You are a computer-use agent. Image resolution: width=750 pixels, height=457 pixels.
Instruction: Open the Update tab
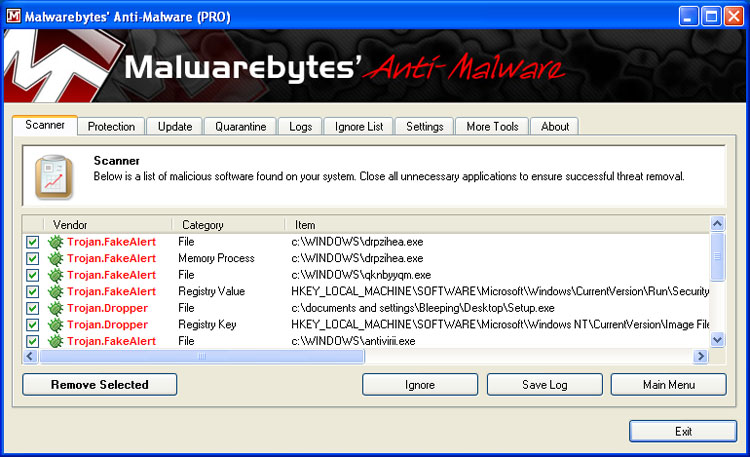click(x=175, y=127)
